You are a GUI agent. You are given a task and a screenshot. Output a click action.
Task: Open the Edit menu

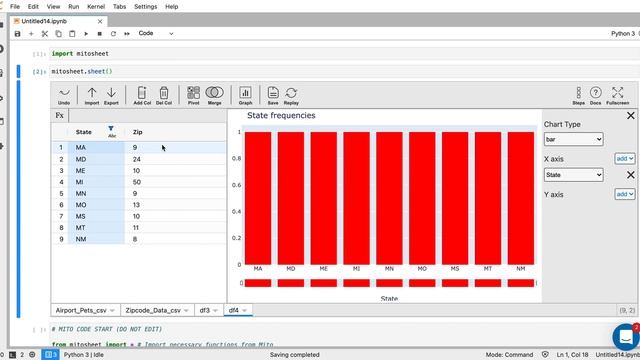click(33, 7)
